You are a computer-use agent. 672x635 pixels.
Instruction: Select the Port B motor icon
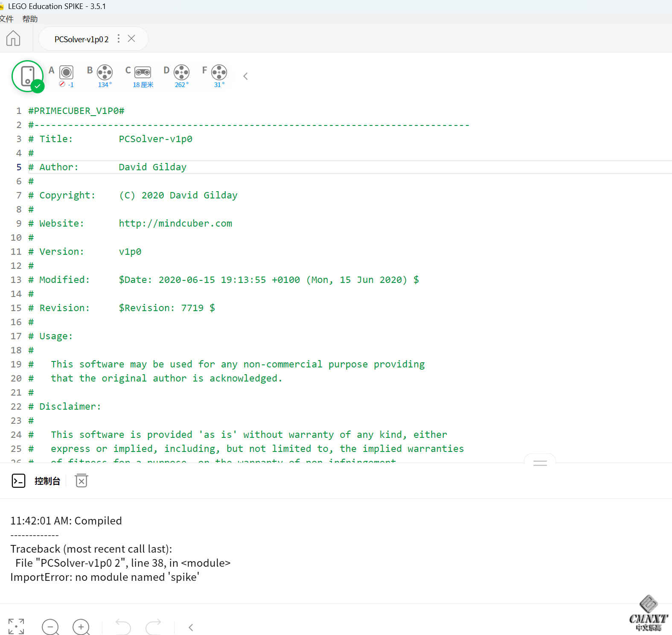click(105, 72)
